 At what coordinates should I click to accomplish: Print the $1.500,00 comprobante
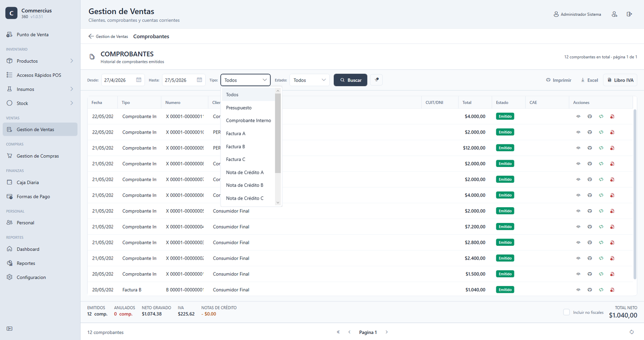click(x=590, y=274)
